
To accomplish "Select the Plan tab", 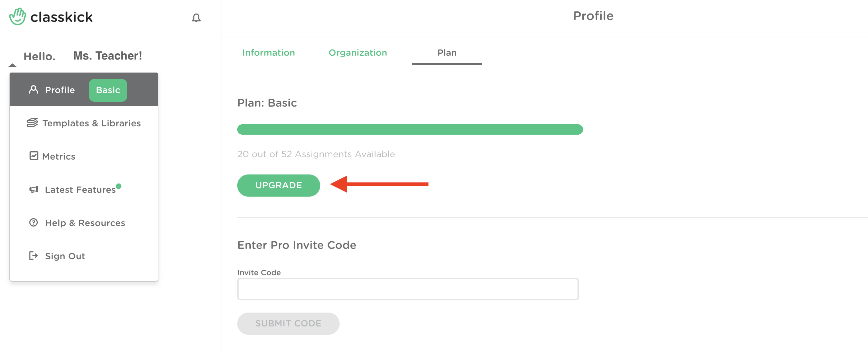I will [447, 53].
